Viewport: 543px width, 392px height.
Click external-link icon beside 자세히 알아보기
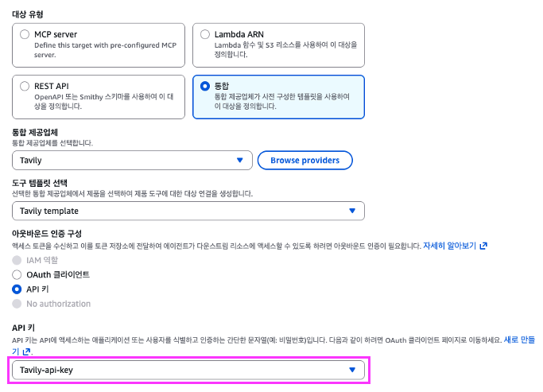pos(483,246)
